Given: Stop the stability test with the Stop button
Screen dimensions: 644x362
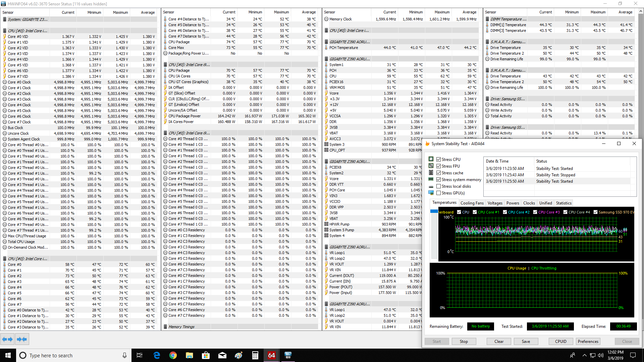Looking at the screenshot, I should [464, 342].
